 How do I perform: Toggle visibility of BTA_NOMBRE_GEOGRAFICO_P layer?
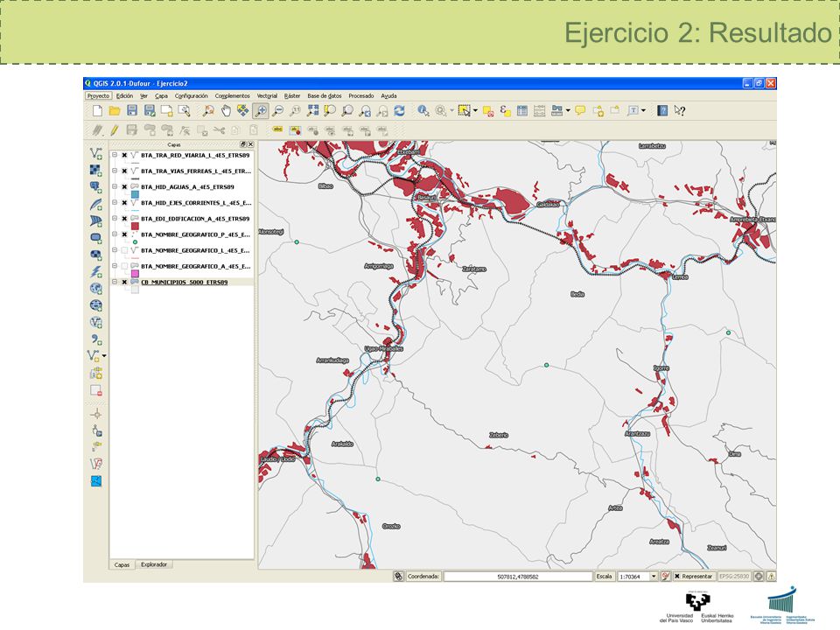click(124, 234)
